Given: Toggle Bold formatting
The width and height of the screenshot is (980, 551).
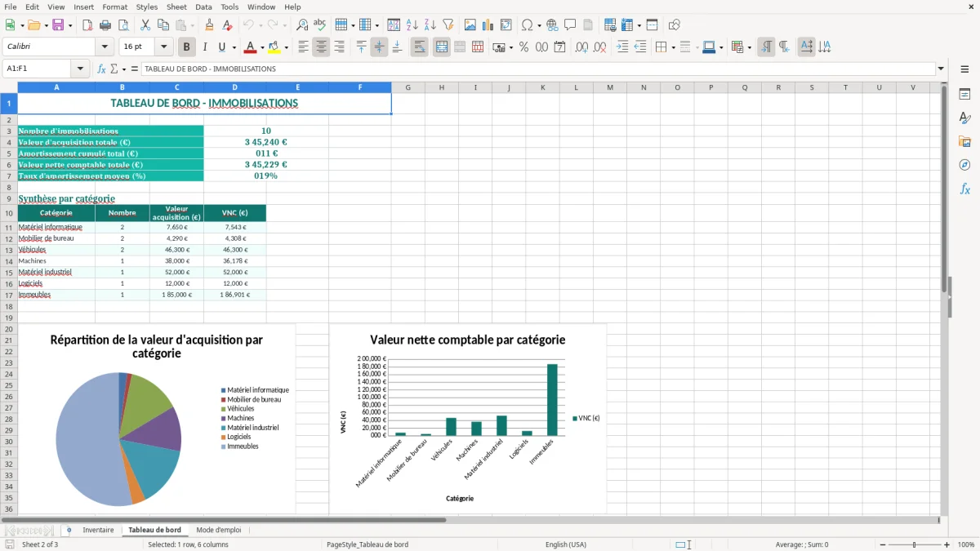Looking at the screenshot, I should 186,47.
